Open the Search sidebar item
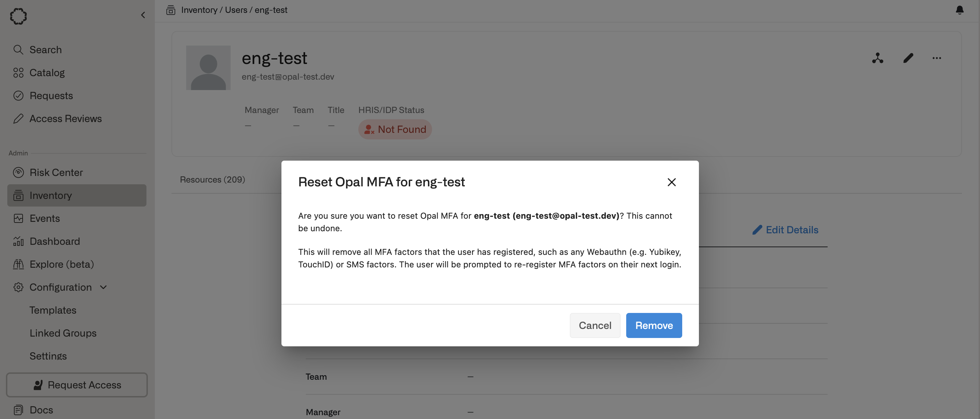This screenshot has width=980, height=419. pos(45,50)
